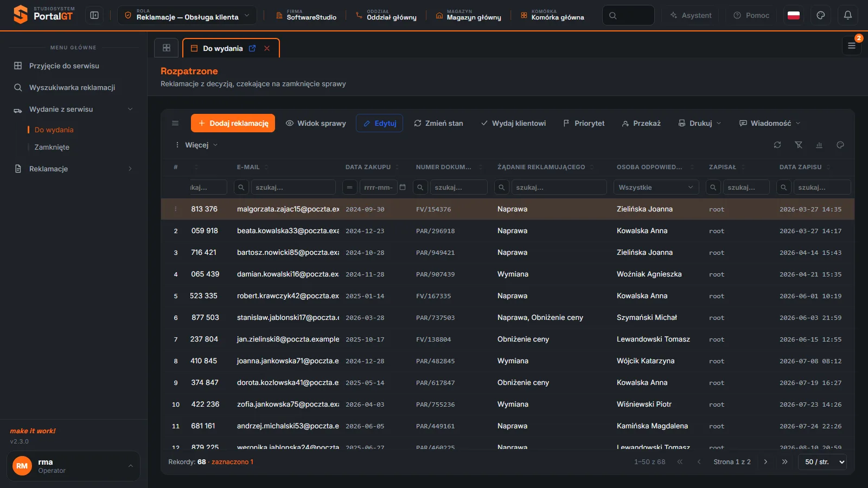
Task: Click the Dodaj reklamację button
Action: tap(233, 123)
